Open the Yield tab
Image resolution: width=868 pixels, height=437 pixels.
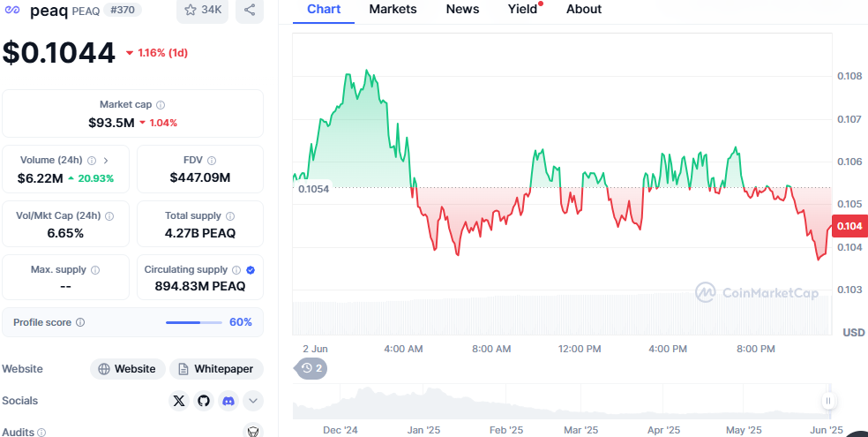coord(522,9)
